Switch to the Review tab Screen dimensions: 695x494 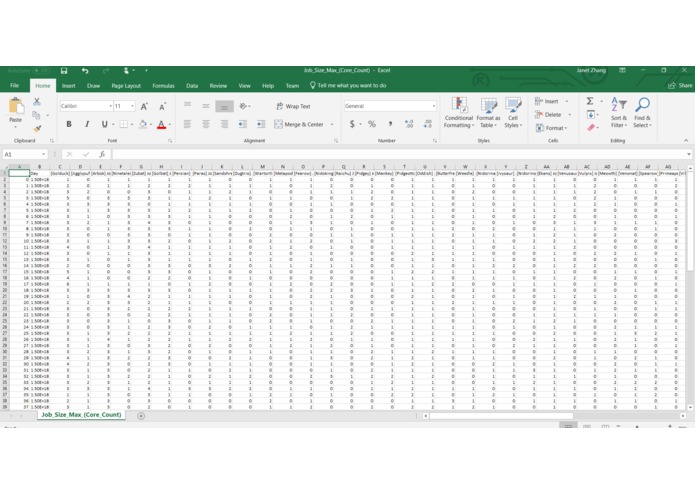click(x=218, y=86)
